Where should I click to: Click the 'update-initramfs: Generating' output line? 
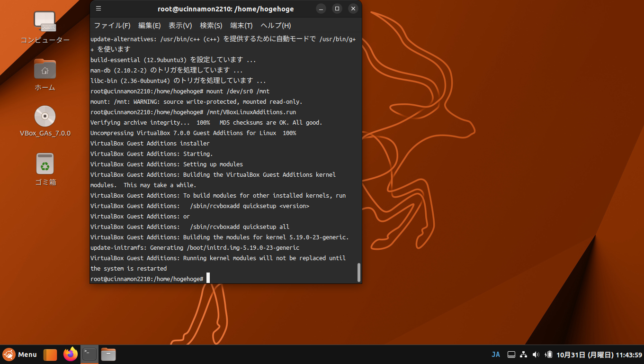pyautogui.click(x=195, y=247)
